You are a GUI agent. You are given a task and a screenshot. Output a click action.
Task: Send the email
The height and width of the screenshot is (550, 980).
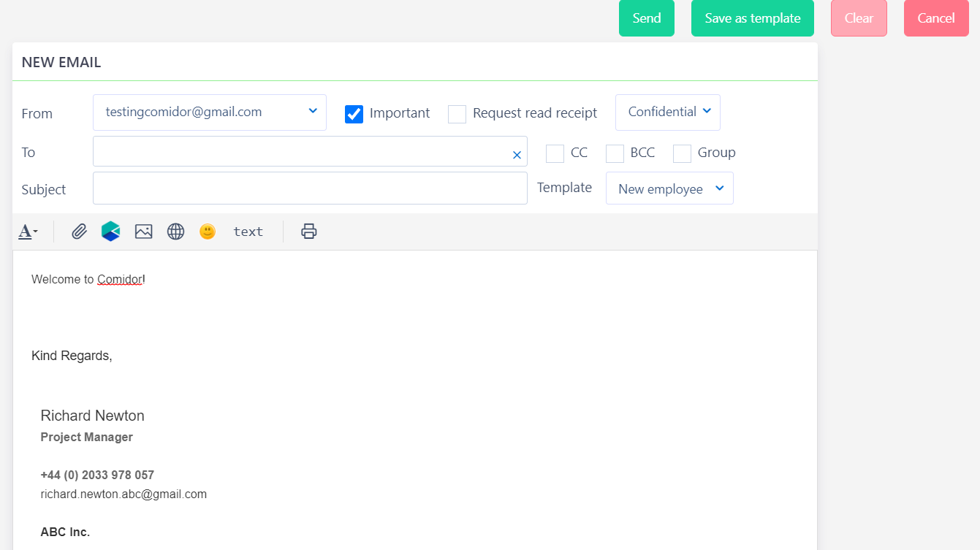pyautogui.click(x=647, y=18)
